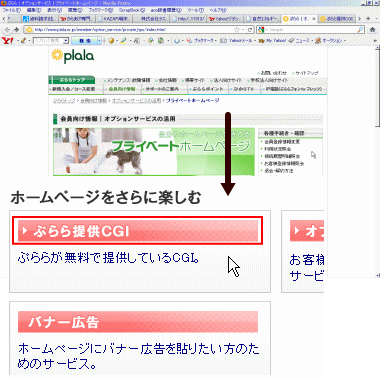This screenshot has width=380, height=380.
Task: Click the バナー広告 banner heading
Action: [138, 322]
